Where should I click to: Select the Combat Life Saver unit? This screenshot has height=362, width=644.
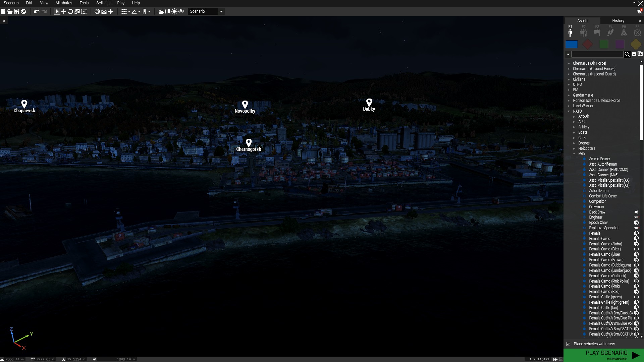[x=603, y=196]
